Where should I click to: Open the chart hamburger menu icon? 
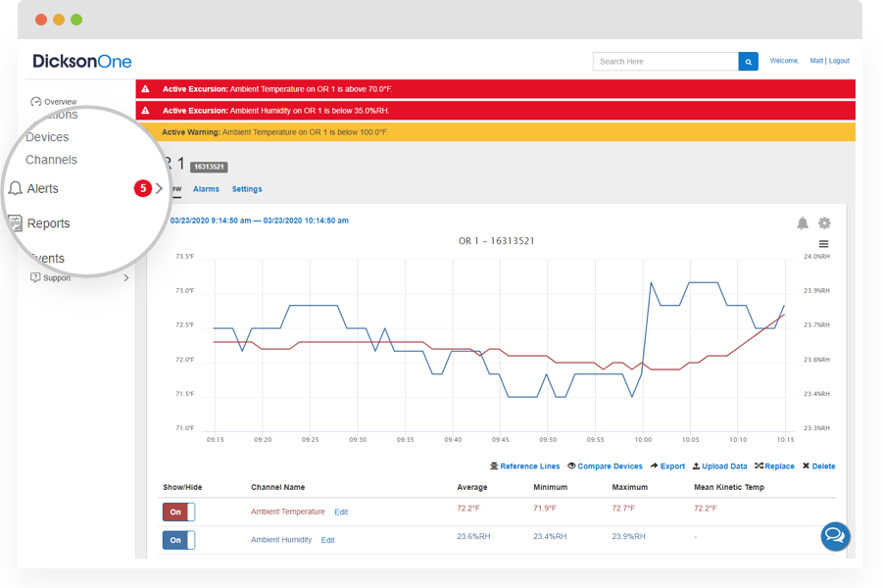tap(824, 244)
